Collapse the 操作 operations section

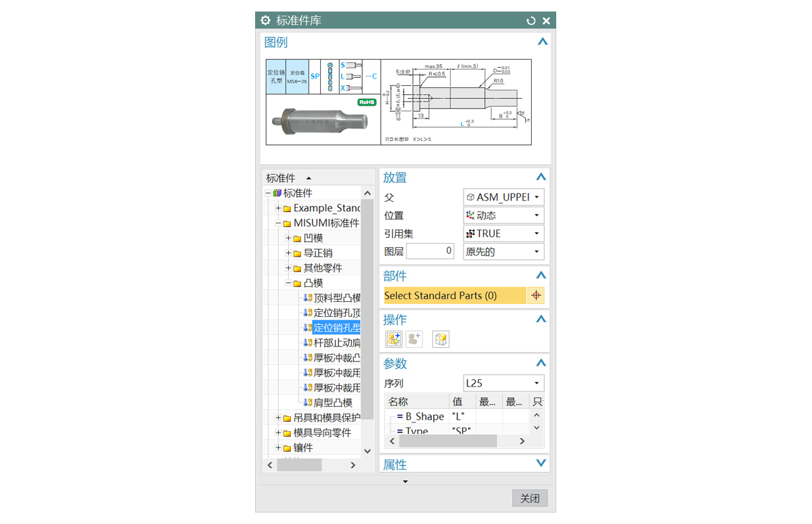(x=541, y=319)
